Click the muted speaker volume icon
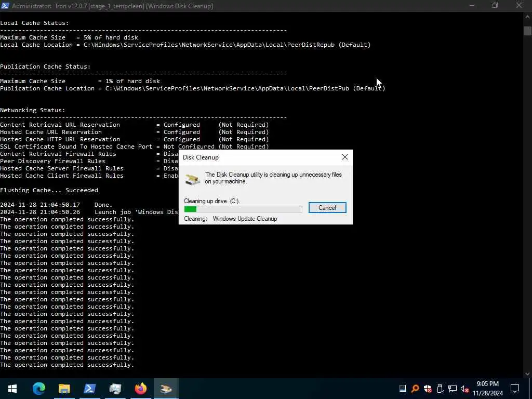Viewport: 532px width, 399px height. (465, 389)
